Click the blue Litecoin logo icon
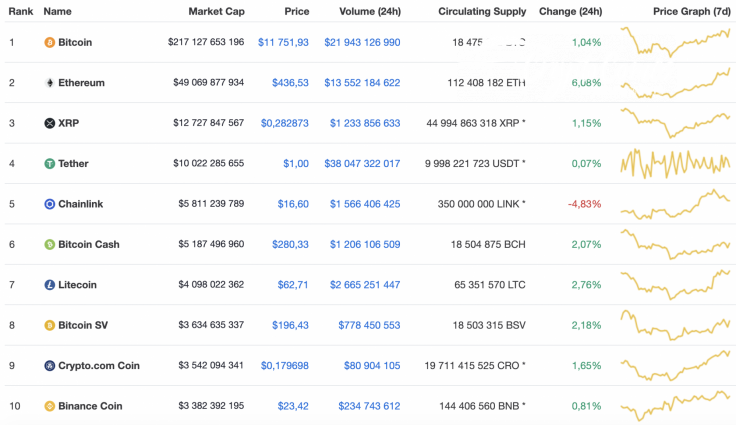736x425 pixels. tap(49, 285)
